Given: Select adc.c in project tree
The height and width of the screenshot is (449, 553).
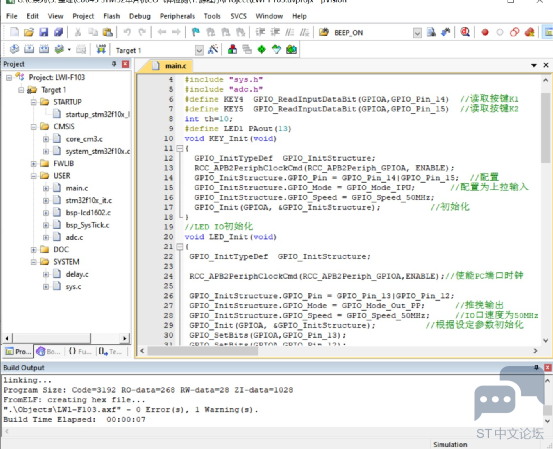Looking at the screenshot, I should click(x=74, y=237).
